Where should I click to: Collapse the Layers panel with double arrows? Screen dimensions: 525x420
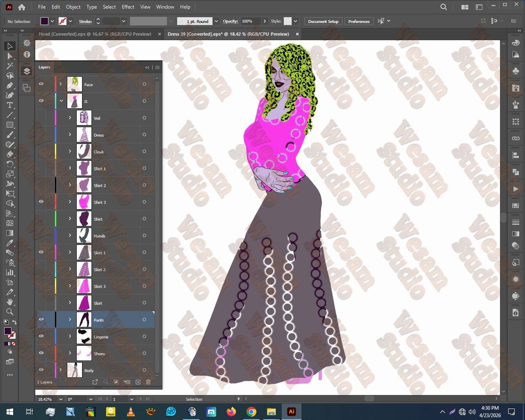pos(147,67)
